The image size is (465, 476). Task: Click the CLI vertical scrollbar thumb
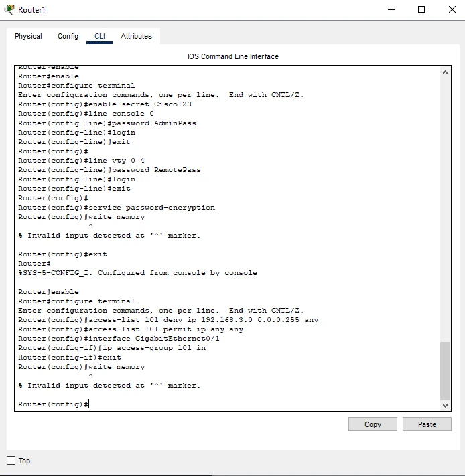pos(446,371)
